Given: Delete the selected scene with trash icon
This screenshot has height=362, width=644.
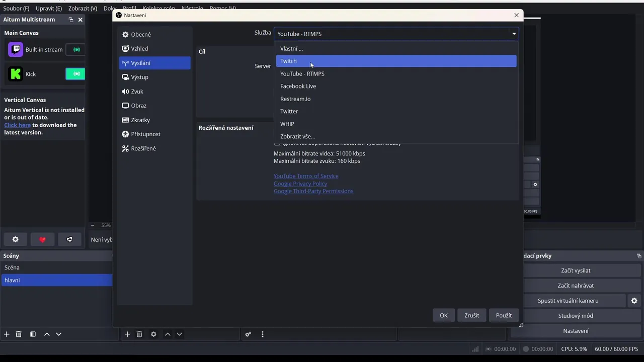Looking at the screenshot, I should 19,334.
